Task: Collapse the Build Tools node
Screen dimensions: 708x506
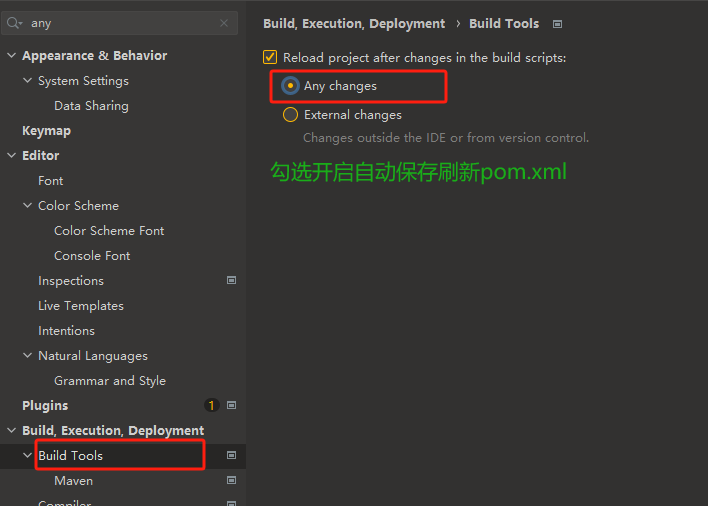Action: [x=28, y=455]
